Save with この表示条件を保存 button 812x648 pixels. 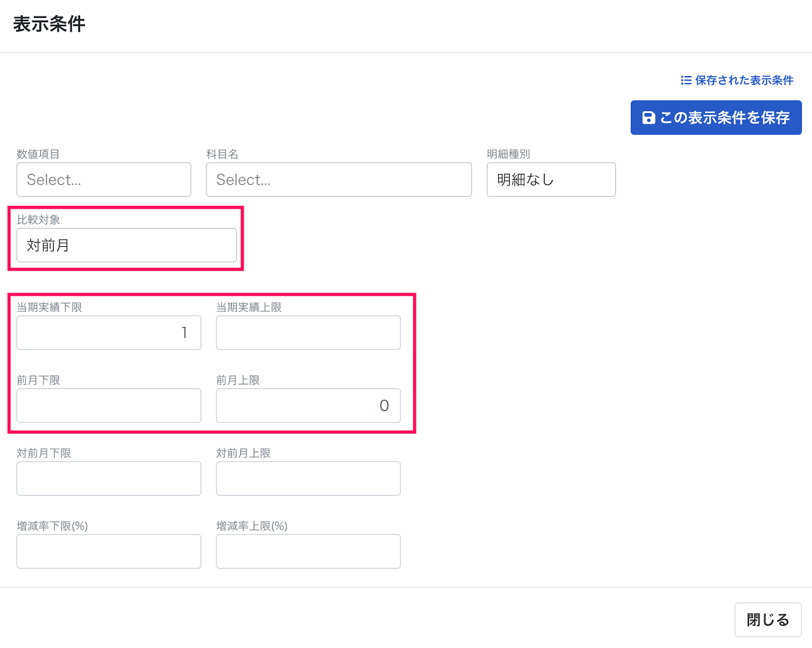coord(716,118)
